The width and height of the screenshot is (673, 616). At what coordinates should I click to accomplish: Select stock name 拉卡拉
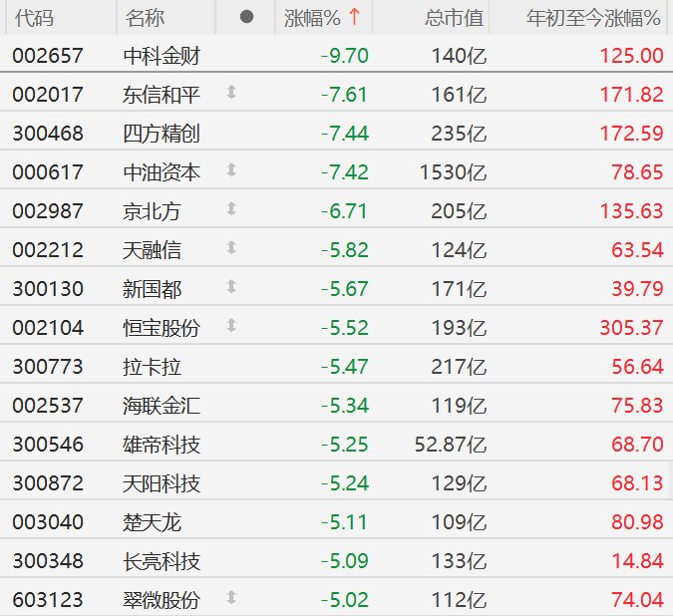click(152, 367)
